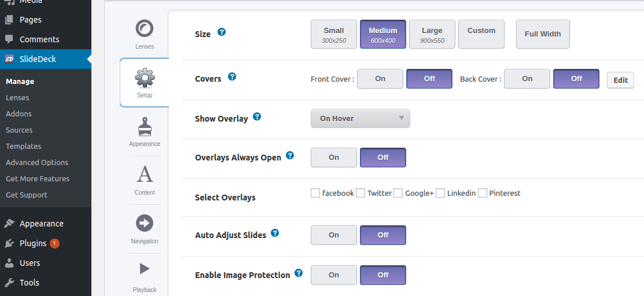The width and height of the screenshot is (644, 296).
Task: Check the Twitter overlay checkbox
Action: 360,193
